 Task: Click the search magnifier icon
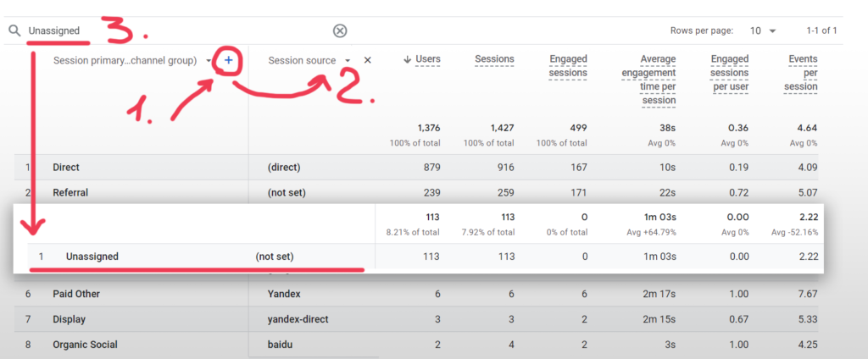14,31
